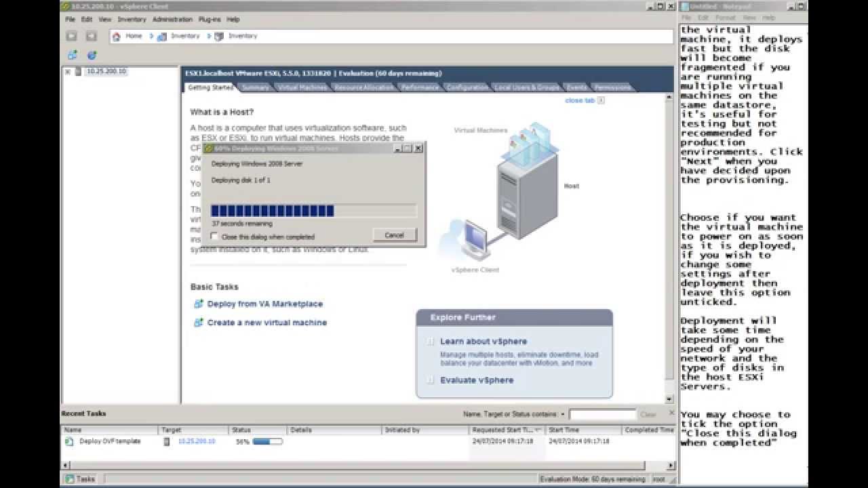Viewport: 868px width, 488px height.
Task: Click the Recent Tasks filter text field
Action: (x=602, y=414)
